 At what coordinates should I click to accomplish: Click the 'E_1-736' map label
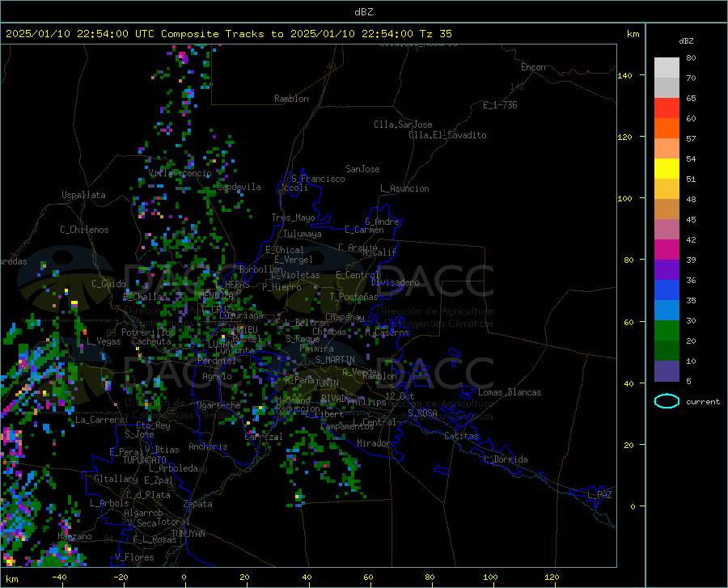[500, 105]
